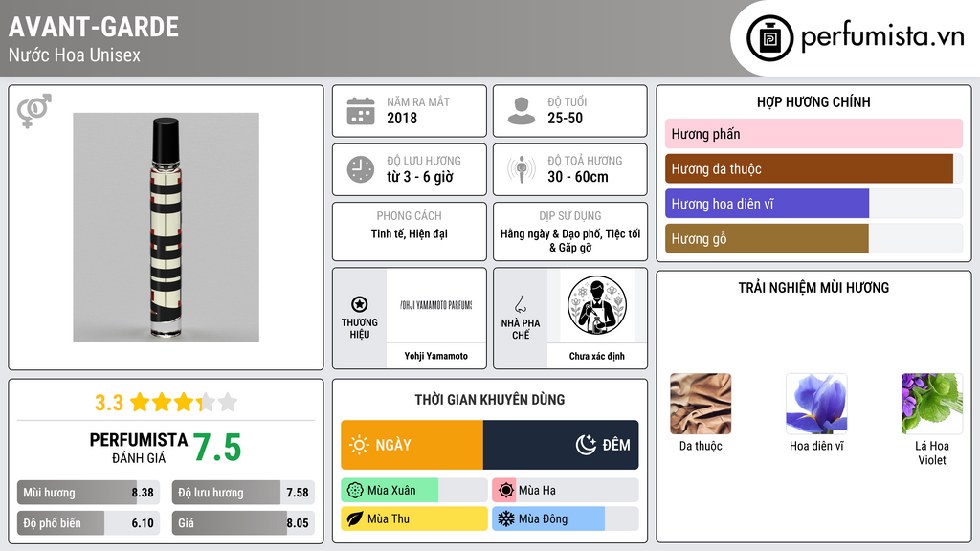Click the perfumista.vn bottle logo icon

(x=769, y=38)
